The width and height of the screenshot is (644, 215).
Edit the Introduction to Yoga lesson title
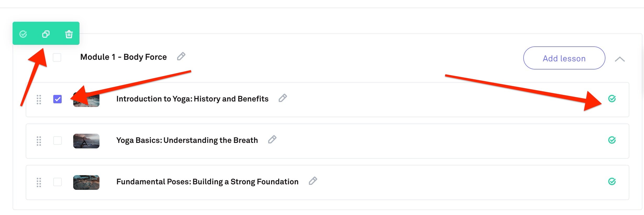[283, 98]
